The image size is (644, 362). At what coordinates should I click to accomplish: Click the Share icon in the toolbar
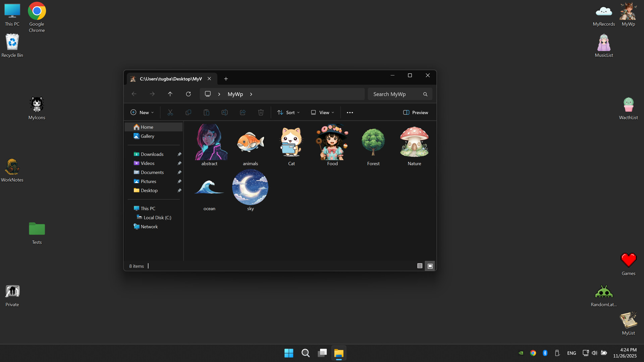point(243,112)
